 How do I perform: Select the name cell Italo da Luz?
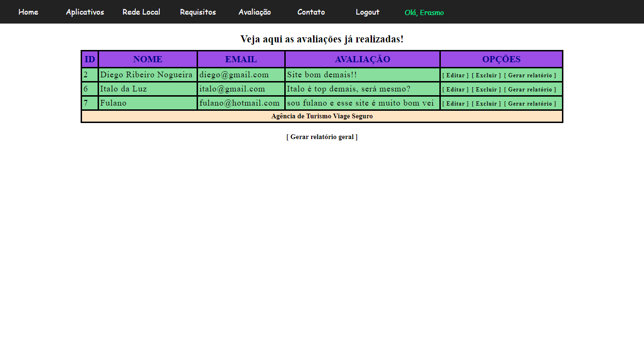[148, 89]
